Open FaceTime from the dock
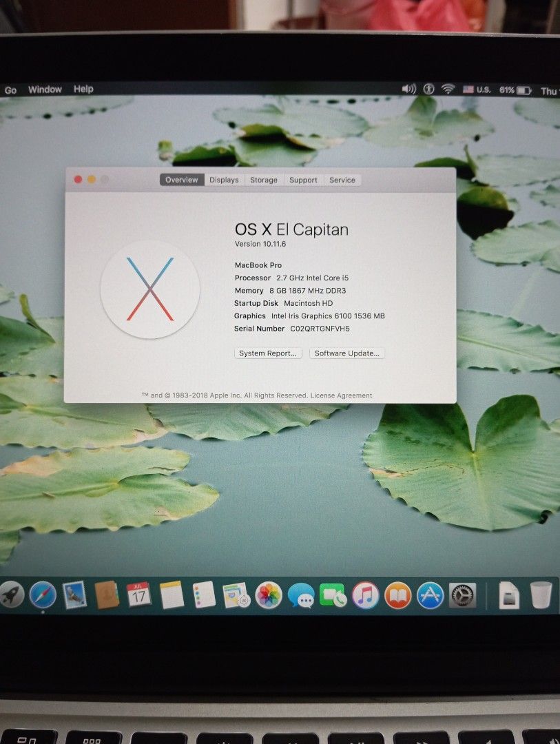560x744 pixels. click(333, 595)
